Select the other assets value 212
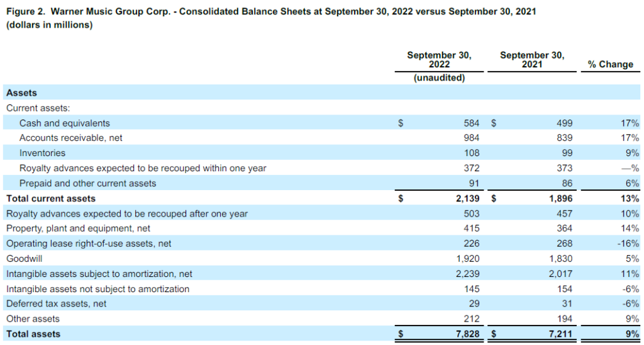Image resolution: width=644 pixels, height=345 pixels. [472, 319]
